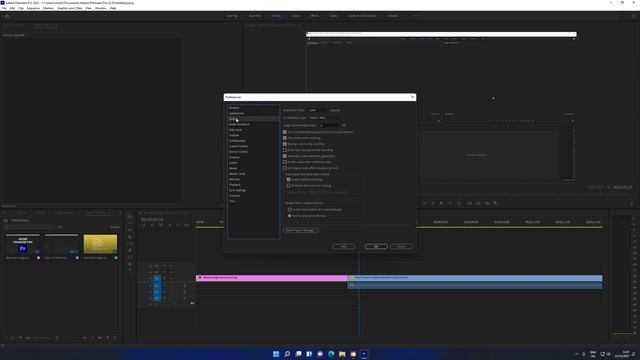This screenshot has width=640, height=360.
Task: Enable Mute input during timeline recording
Action: (285, 150)
